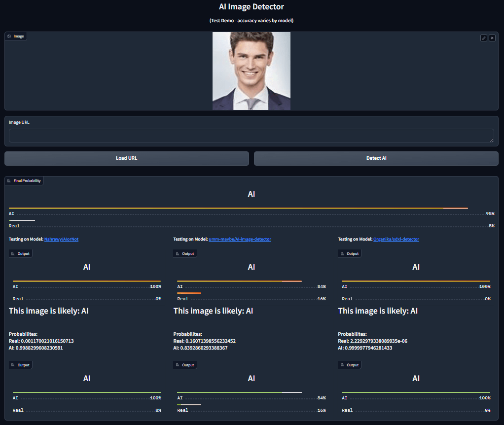Focus the Image URL text field
The image size is (504, 425).
tap(251, 136)
